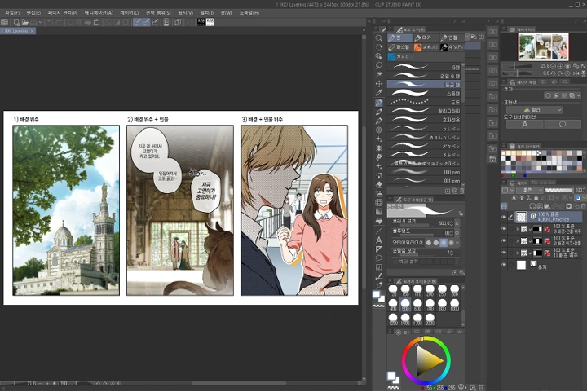Select no anti-aliasing first circle option
This screenshot has width=587, height=392.
tap(429, 243)
